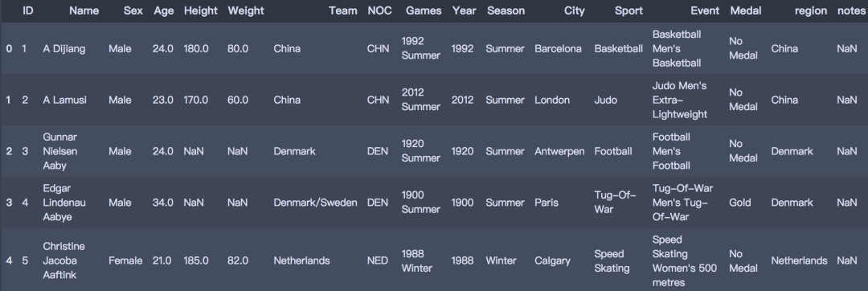Select the Female sex cell
Viewport: 868px width, 291px height.
coord(125,260)
